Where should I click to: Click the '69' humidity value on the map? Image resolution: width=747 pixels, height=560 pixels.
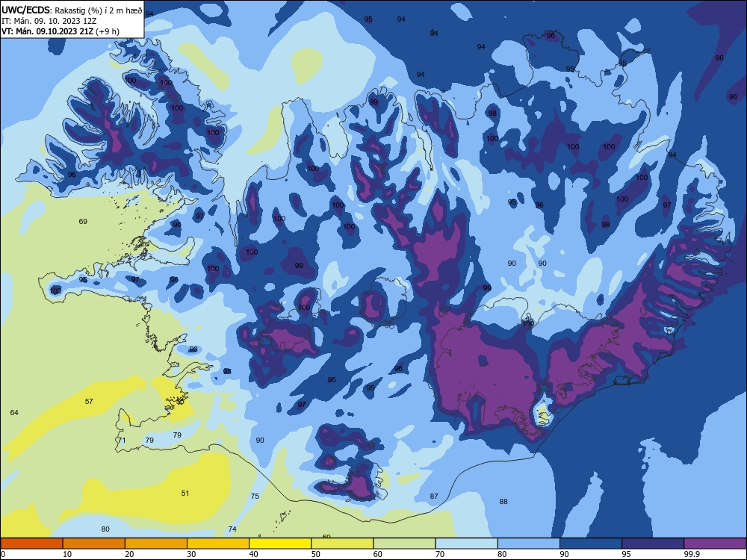point(83,222)
